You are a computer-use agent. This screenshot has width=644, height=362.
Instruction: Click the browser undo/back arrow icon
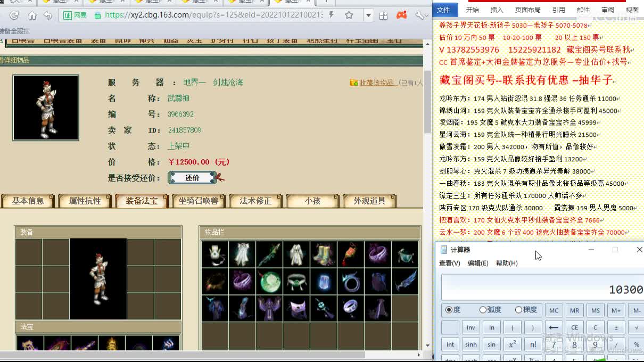pyautogui.click(x=48, y=15)
